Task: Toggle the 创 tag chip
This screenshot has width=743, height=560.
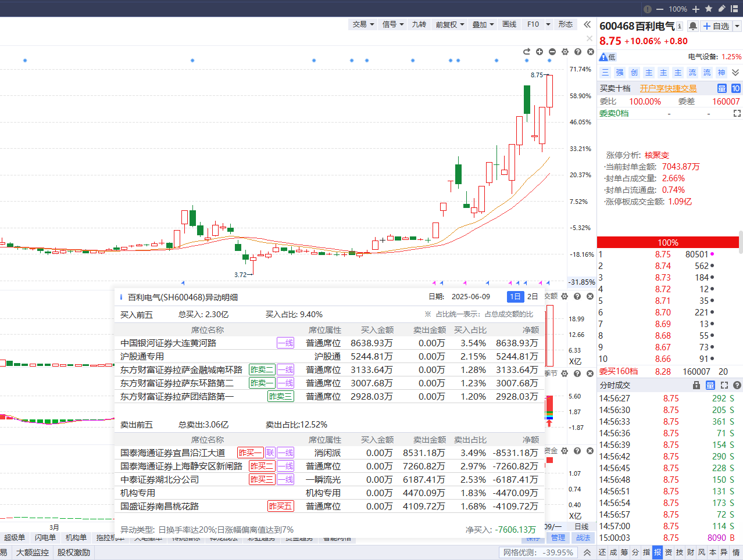Action: click(x=634, y=73)
